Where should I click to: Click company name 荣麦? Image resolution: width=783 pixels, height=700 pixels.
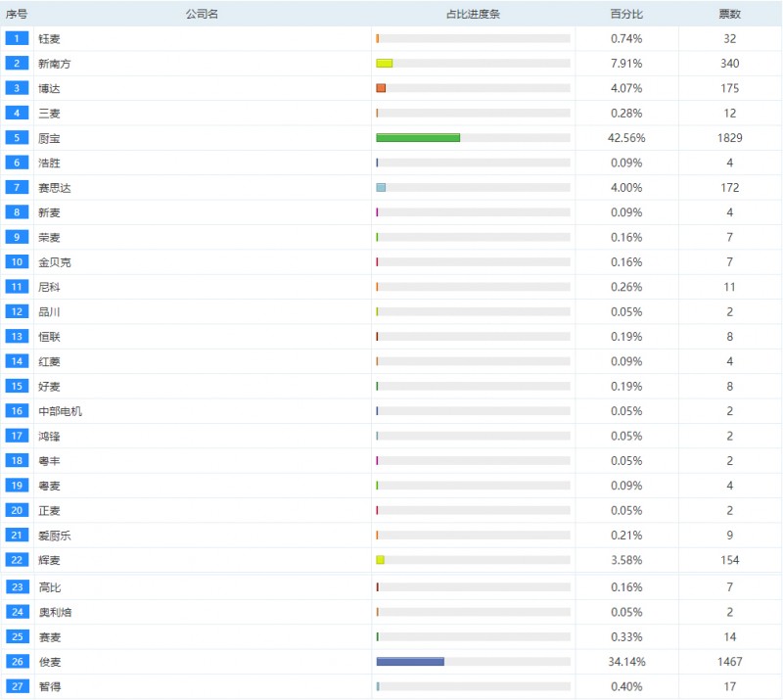[x=49, y=237]
